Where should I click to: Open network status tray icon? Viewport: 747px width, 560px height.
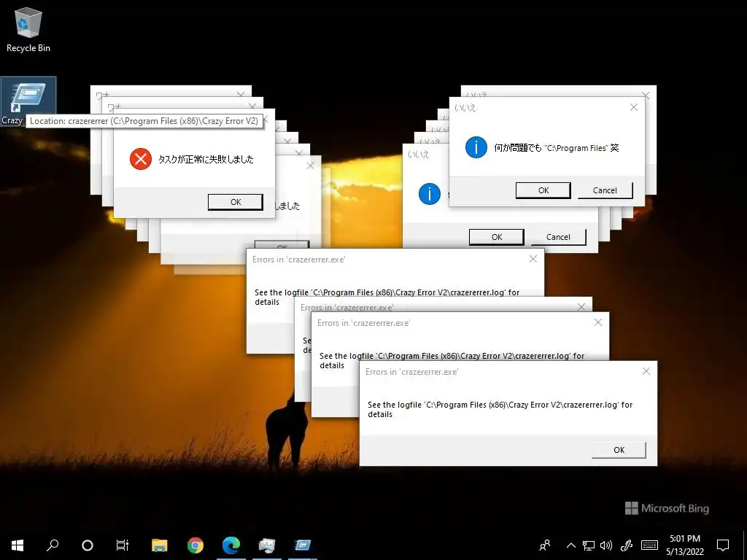(x=589, y=545)
